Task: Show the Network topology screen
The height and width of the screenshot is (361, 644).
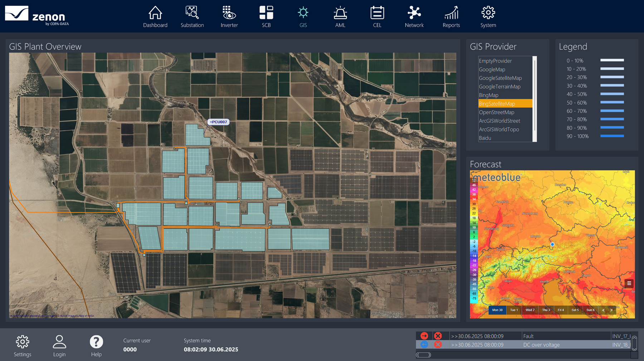Action: pos(414,17)
